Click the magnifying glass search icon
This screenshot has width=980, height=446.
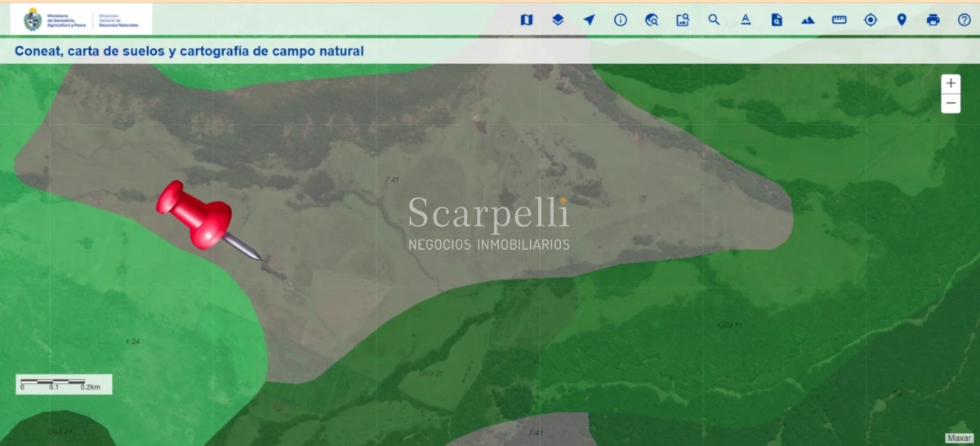click(x=714, y=20)
